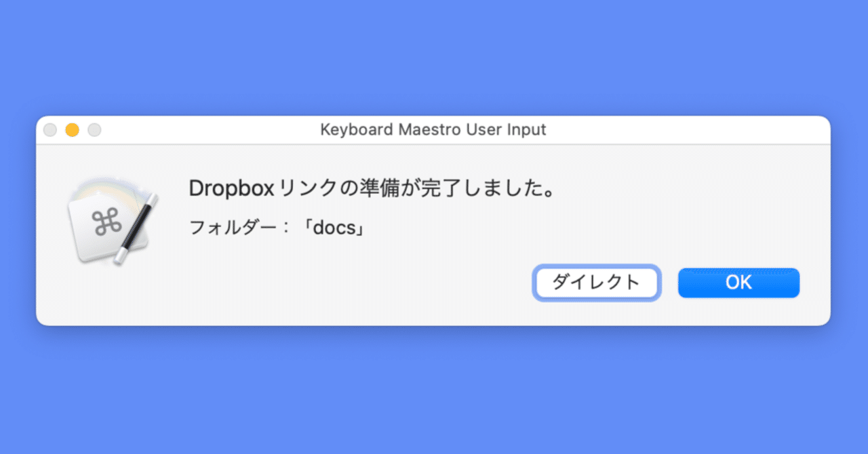
Task: Select the highlighted default ダイレクト button
Action: 596,283
